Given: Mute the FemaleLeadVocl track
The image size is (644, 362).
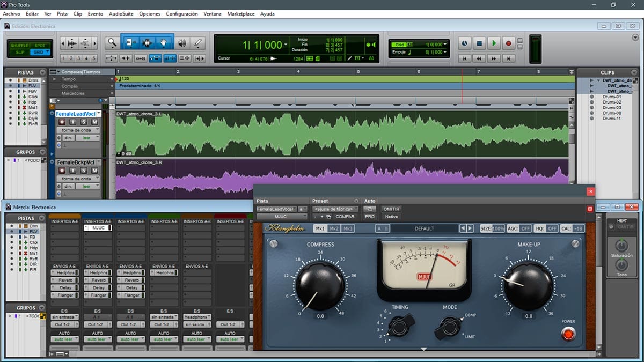Looking at the screenshot, I should pos(94,122).
